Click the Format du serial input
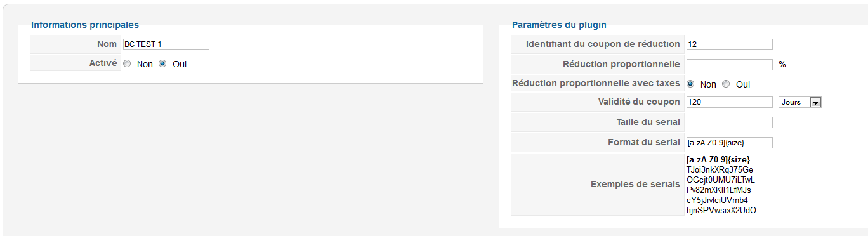The height and width of the screenshot is (236, 868). pyautogui.click(x=729, y=142)
